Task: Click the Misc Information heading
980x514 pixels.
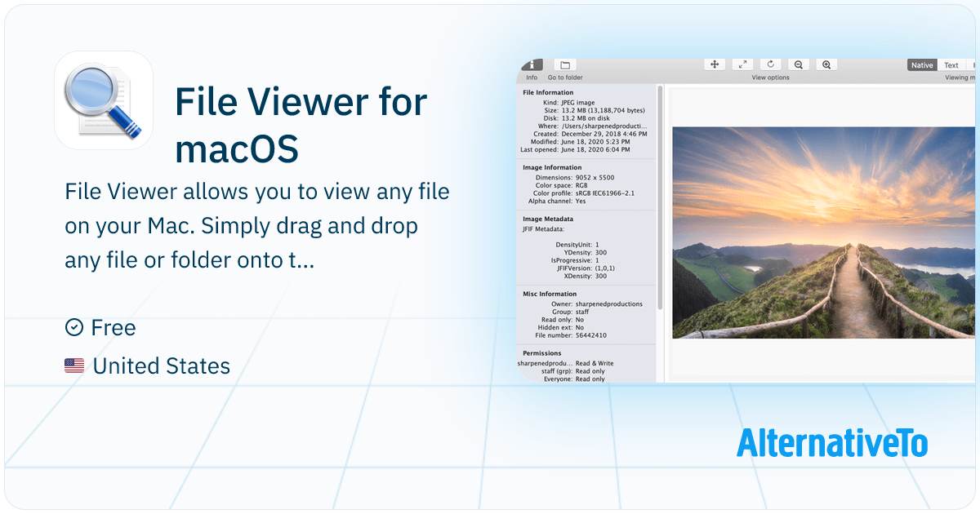Action: coord(550,294)
